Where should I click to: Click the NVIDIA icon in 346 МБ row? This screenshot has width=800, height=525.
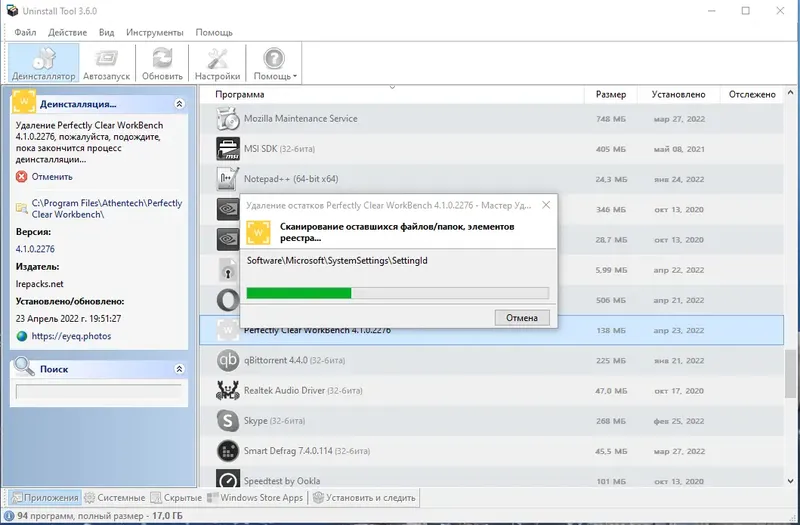tap(228, 209)
